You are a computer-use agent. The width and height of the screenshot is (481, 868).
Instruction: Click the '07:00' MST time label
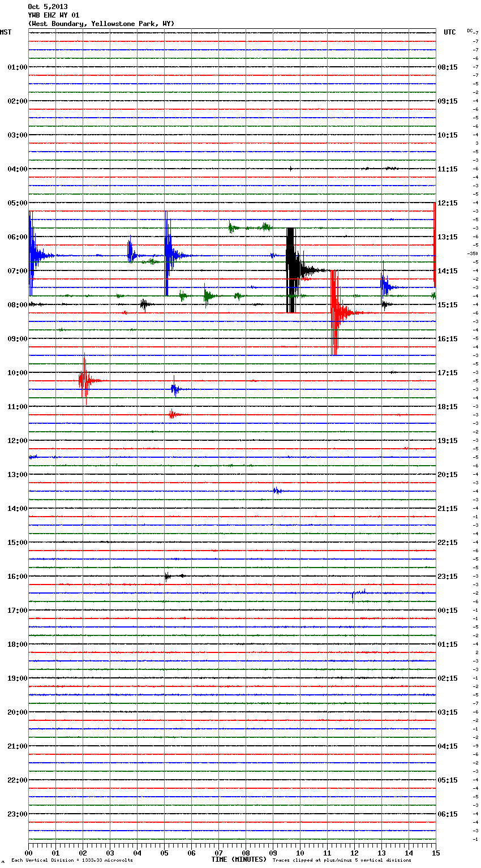18,271
